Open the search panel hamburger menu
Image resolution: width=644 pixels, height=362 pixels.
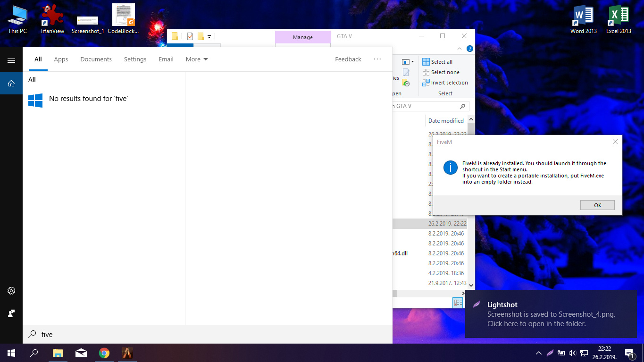11,60
